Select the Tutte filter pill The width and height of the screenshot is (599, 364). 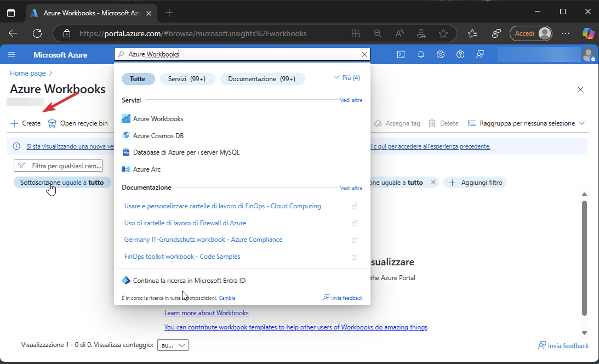click(138, 79)
